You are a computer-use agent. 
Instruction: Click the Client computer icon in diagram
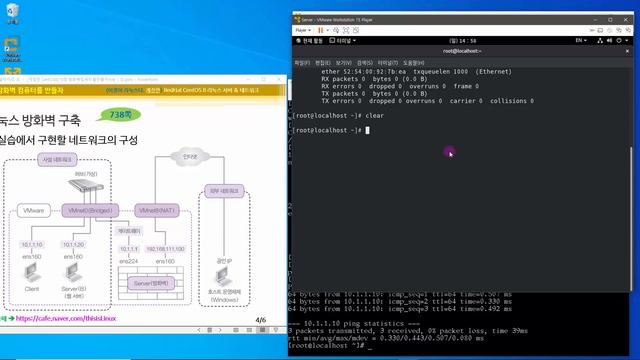(x=31, y=272)
